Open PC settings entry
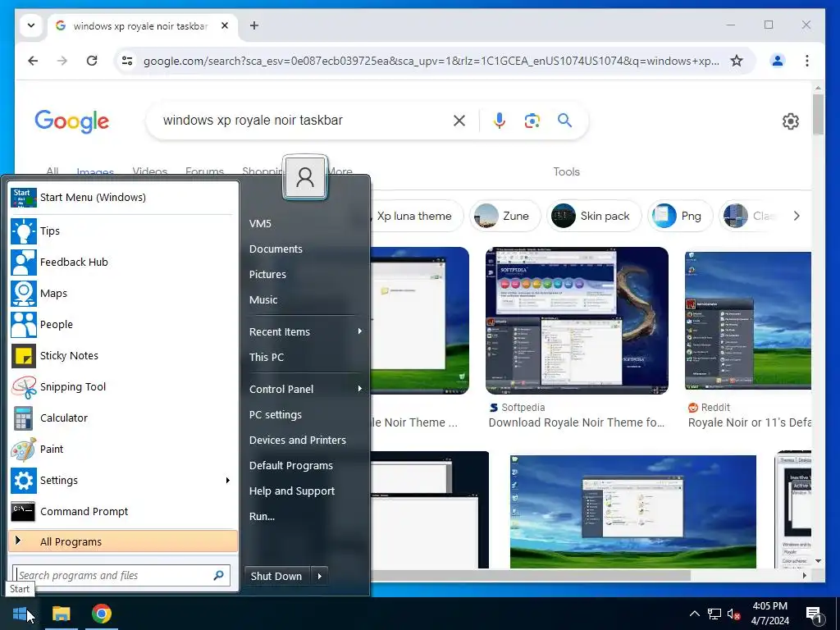This screenshot has height=630, width=840. tap(276, 414)
